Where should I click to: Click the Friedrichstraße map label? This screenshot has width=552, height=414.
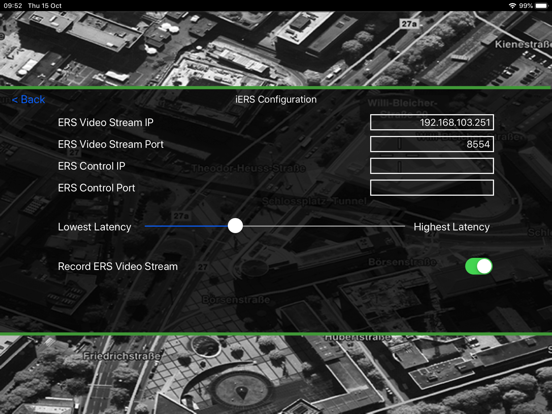pyautogui.click(x=122, y=356)
